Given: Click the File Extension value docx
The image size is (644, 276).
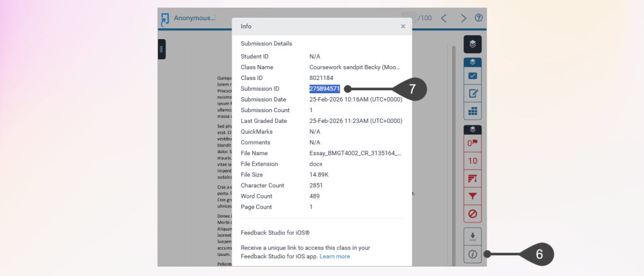Looking at the screenshot, I should (x=316, y=164).
